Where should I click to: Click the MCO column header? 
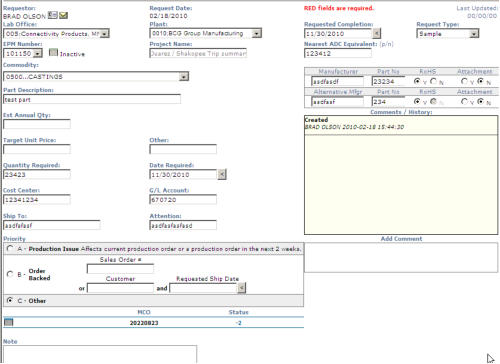(x=144, y=312)
